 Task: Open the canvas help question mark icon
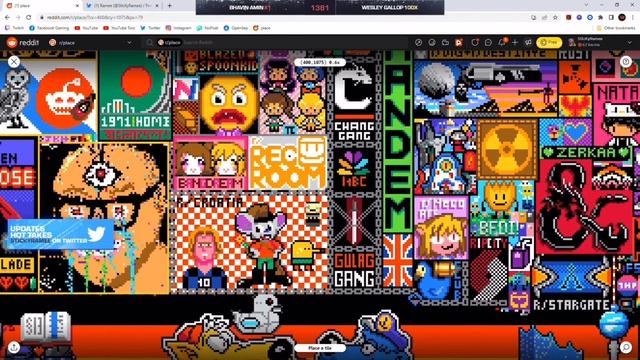(626, 62)
